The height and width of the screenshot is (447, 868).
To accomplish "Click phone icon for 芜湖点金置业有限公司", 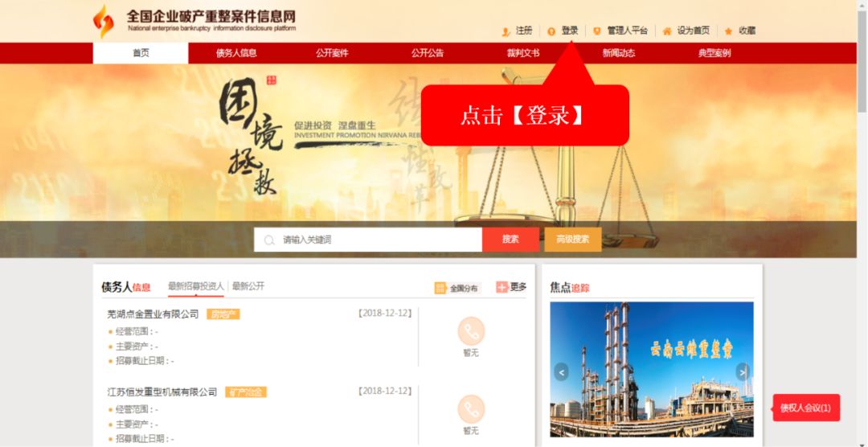I will (x=471, y=331).
